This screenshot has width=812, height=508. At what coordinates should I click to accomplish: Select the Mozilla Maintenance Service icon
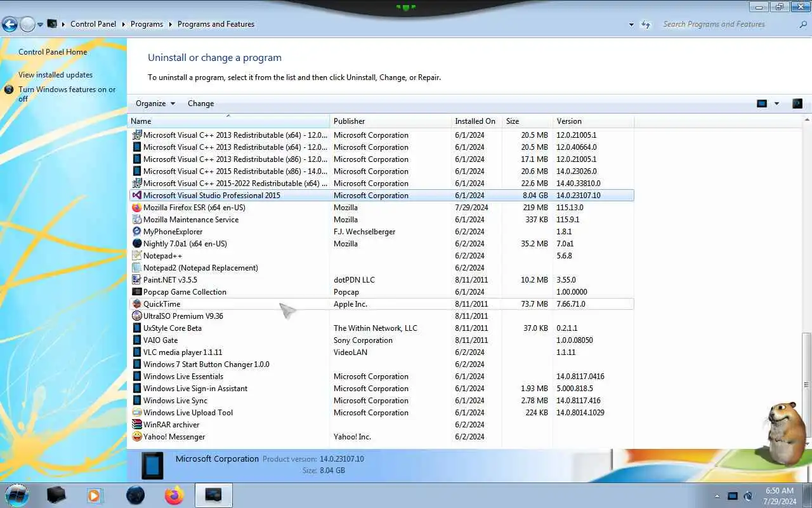pos(137,220)
